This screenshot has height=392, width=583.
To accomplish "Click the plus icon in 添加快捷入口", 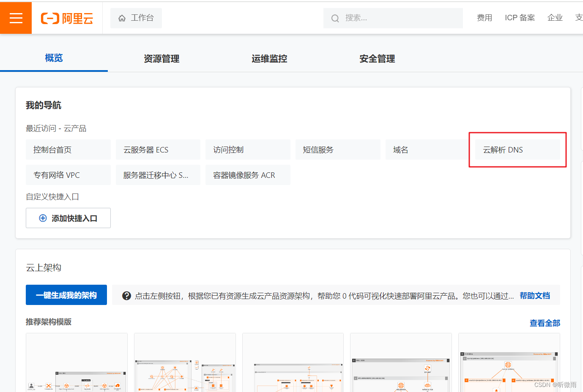I will (x=43, y=218).
